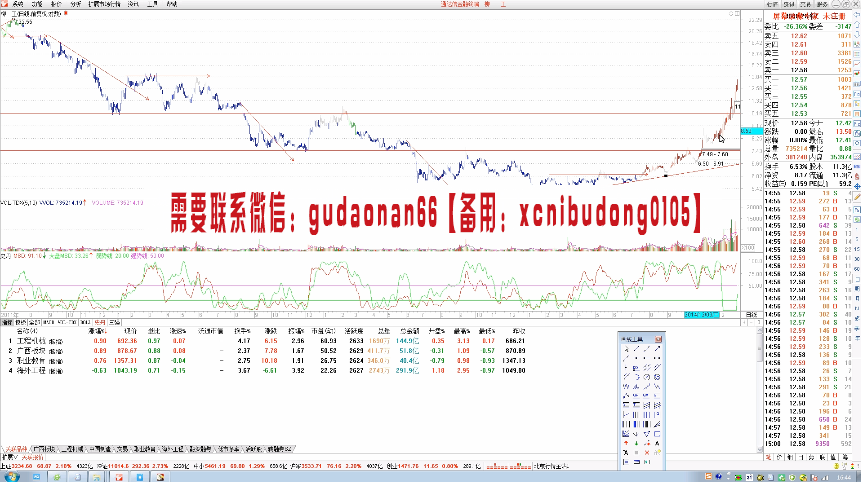Open the 资讯 menu
The image size is (861, 482).
[x=133, y=4]
